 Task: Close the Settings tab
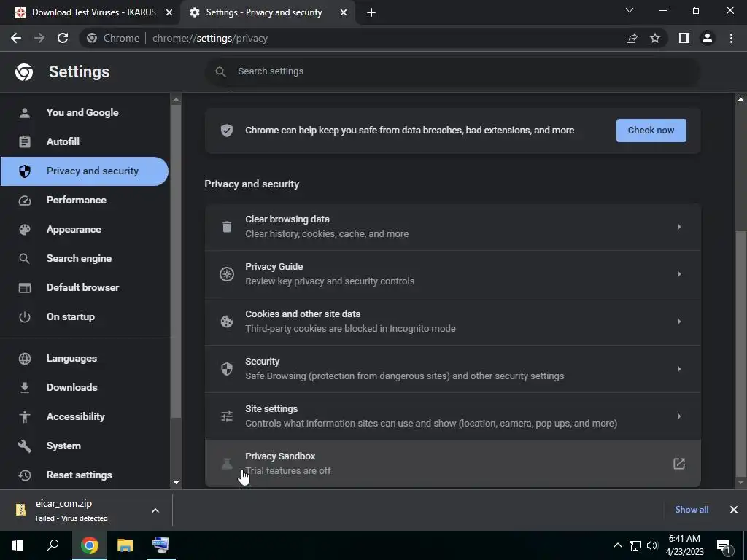(x=344, y=13)
